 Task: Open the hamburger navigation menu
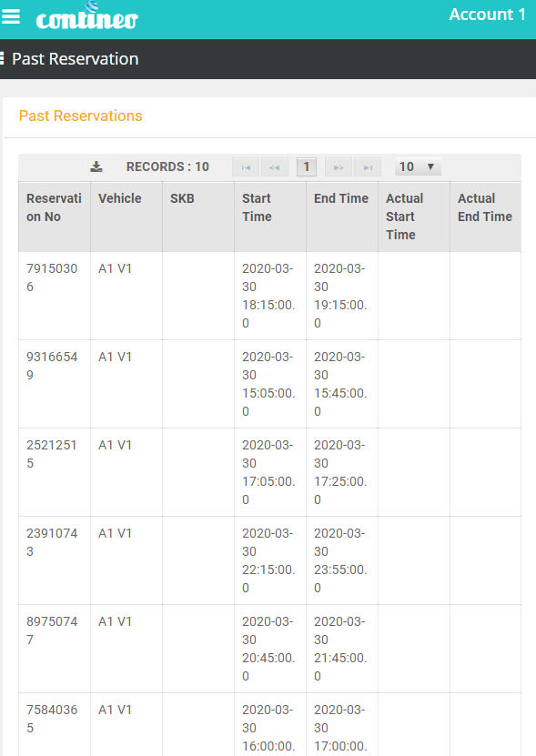click(11, 17)
